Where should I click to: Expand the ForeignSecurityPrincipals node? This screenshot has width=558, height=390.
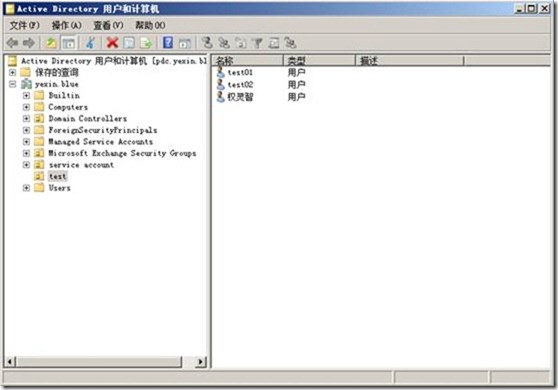pos(26,130)
